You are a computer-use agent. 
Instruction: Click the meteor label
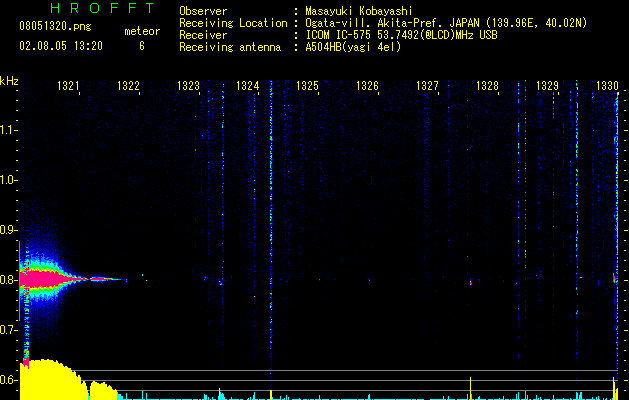[142, 31]
